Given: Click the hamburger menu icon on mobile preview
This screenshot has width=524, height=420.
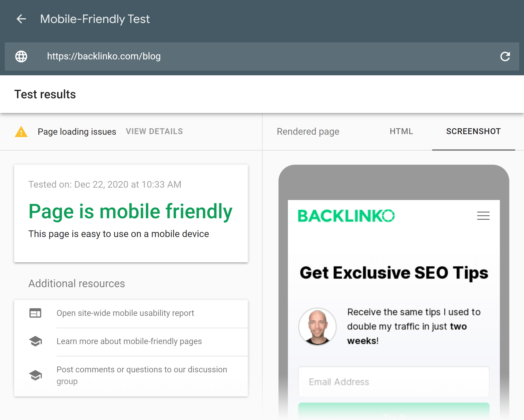Looking at the screenshot, I should [x=483, y=215].
